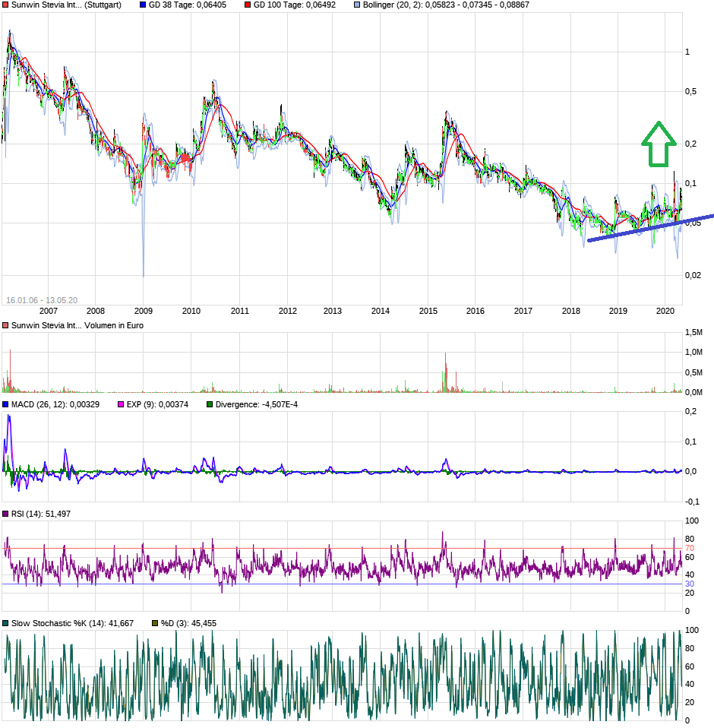714x728 pixels.
Task: Click the 'Slow Stochastic %K (14): 41,667' label
Action: click(72, 623)
